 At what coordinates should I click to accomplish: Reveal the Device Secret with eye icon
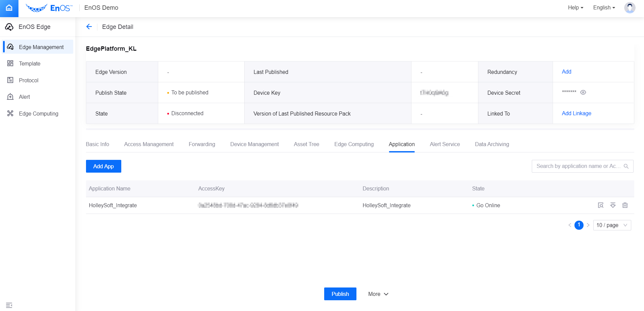tap(583, 92)
